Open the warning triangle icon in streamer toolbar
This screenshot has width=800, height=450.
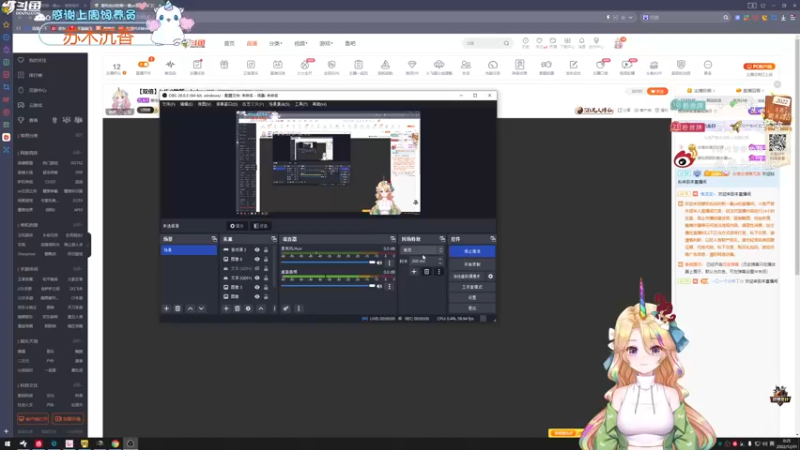pos(385,65)
